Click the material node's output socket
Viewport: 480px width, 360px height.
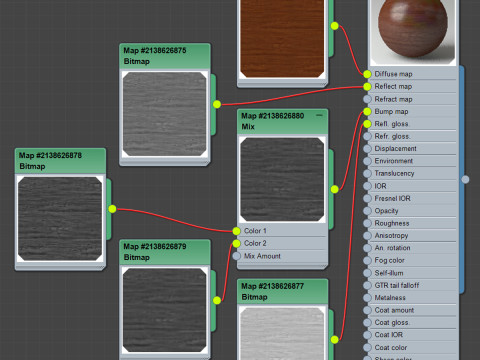465,179
